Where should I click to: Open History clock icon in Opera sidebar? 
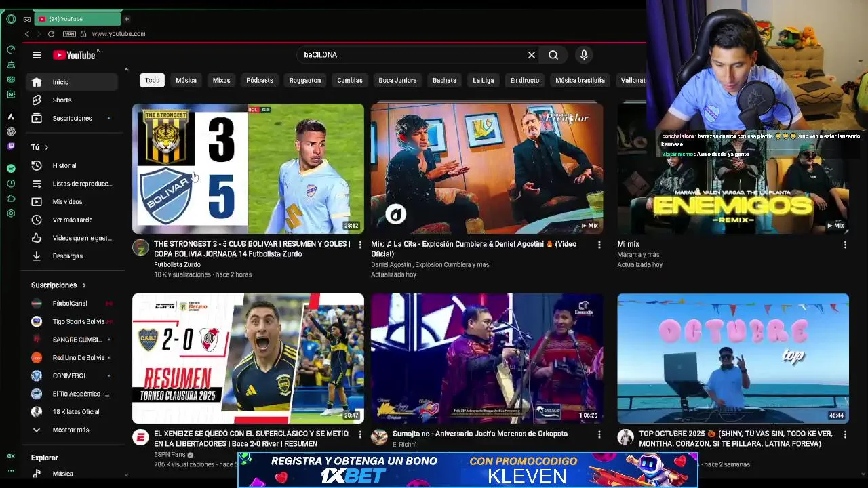pos(11,184)
